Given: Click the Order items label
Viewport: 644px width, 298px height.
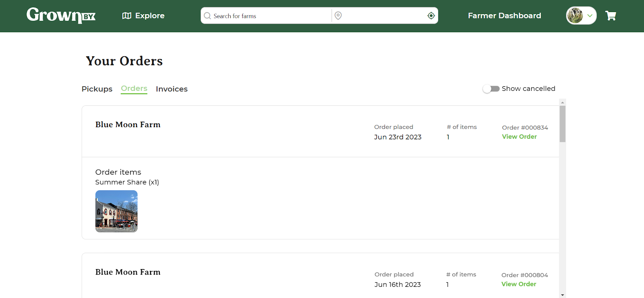Looking at the screenshot, I should 118,172.
